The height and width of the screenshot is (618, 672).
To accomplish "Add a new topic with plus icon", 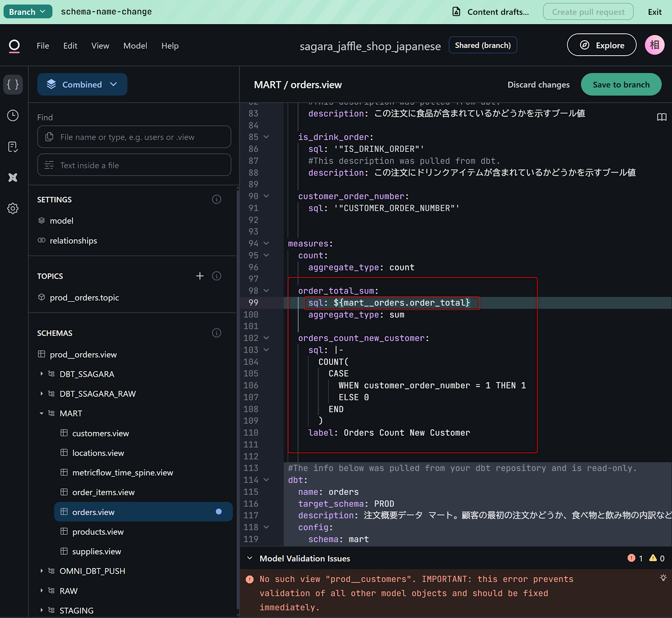I will 200,276.
